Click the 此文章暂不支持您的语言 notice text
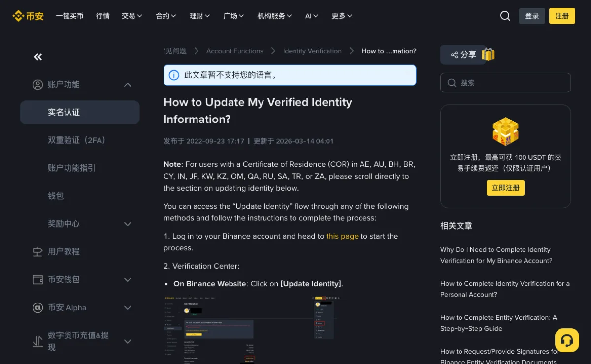This screenshot has height=364, width=591. click(231, 75)
